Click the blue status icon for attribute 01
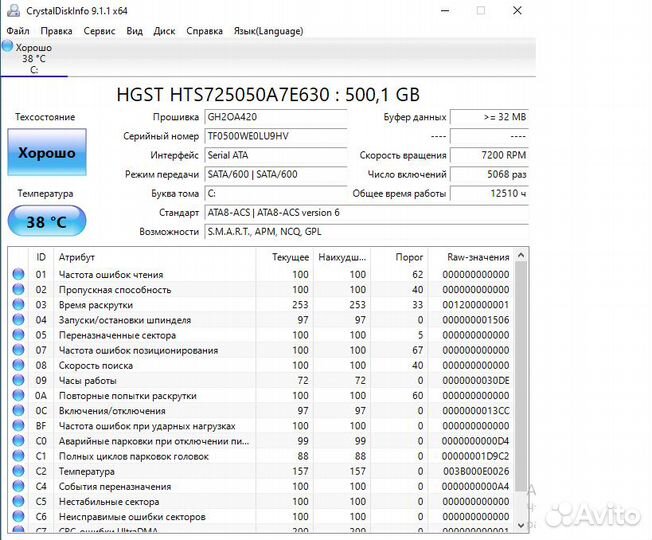Viewport: 652px width, 540px height. (18, 274)
